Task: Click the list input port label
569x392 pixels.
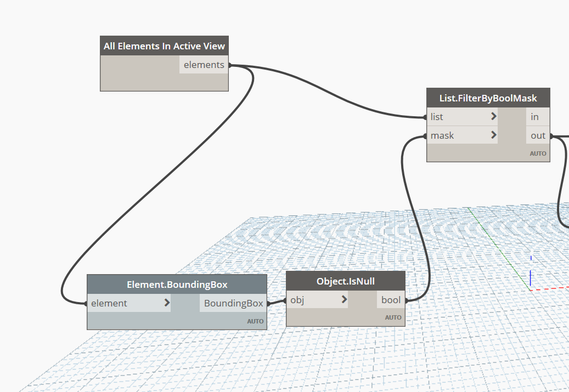Action: (437, 117)
